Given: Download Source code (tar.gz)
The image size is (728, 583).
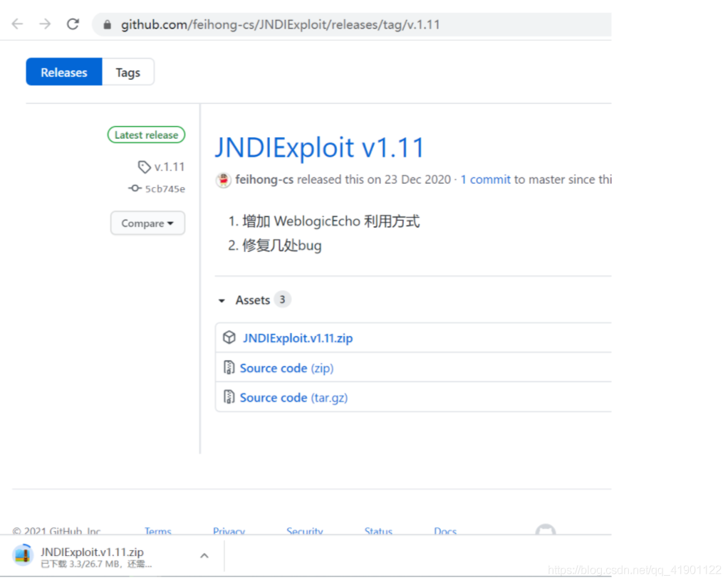Looking at the screenshot, I should [x=293, y=397].
